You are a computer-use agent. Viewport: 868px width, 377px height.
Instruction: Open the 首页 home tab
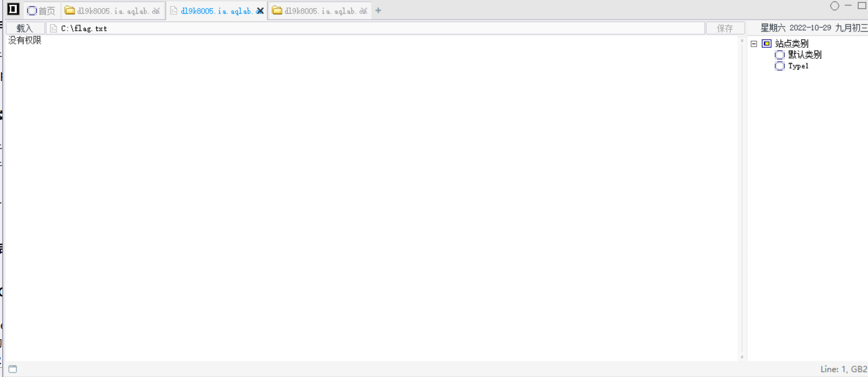tap(41, 11)
